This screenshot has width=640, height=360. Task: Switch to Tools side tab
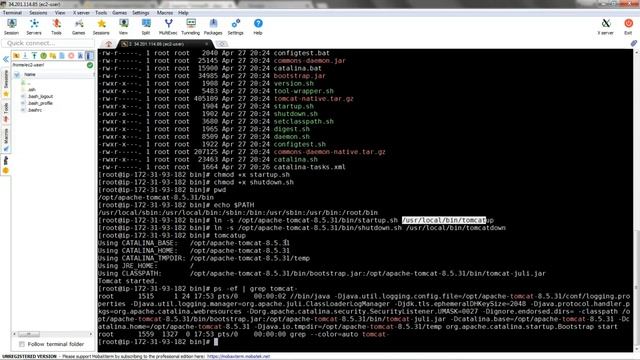coord(6,112)
